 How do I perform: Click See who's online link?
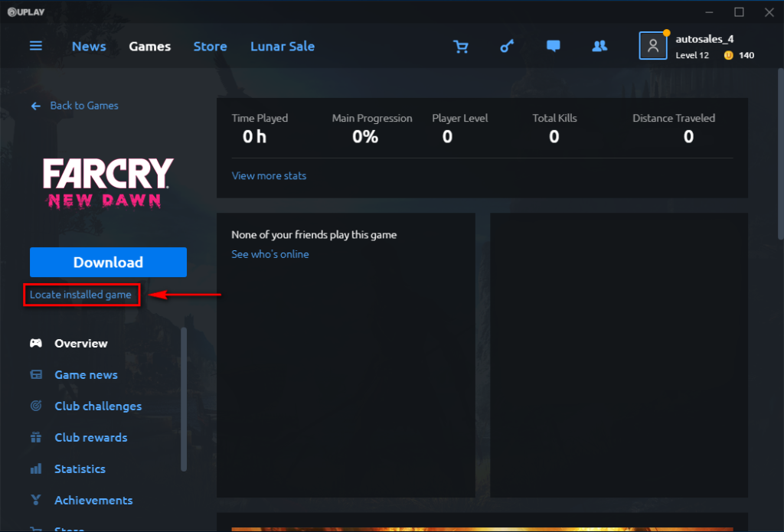coord(270,254)
